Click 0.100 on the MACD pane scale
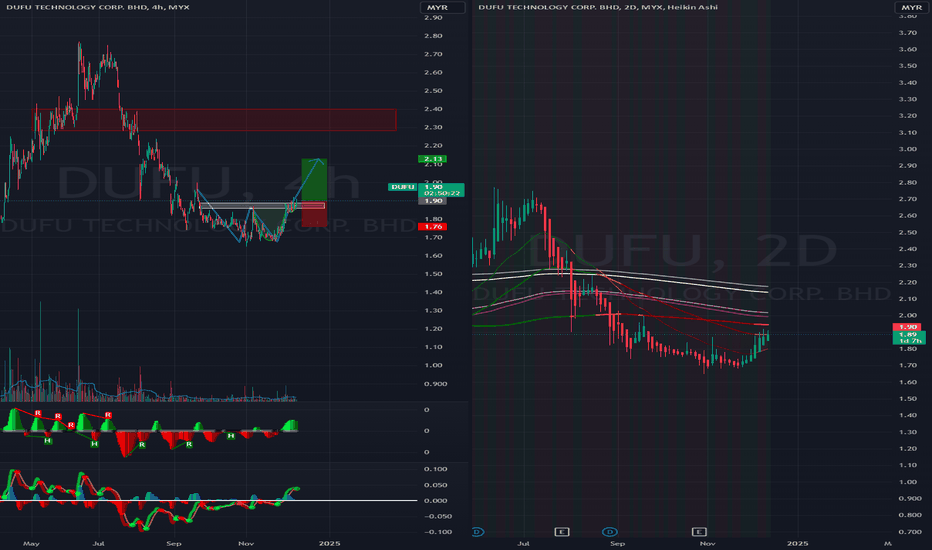 point(436,469)
